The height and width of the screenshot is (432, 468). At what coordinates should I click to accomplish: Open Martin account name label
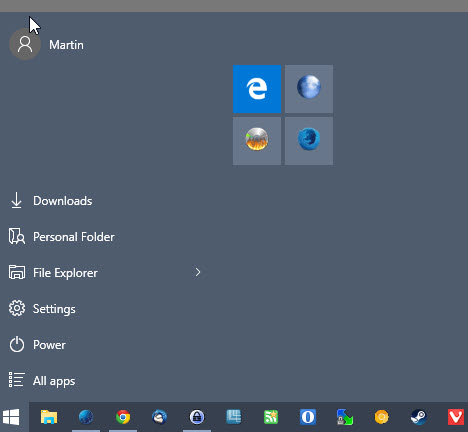66,45
